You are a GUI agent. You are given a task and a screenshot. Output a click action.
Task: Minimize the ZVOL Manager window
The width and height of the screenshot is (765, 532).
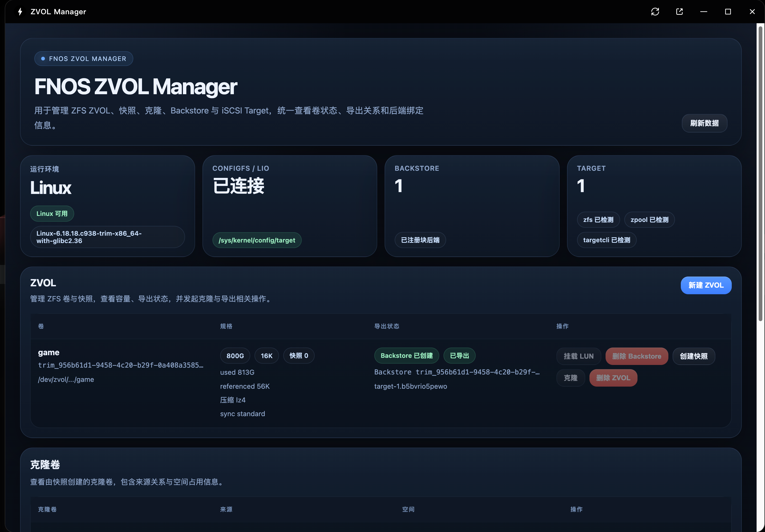click(704, 12)
